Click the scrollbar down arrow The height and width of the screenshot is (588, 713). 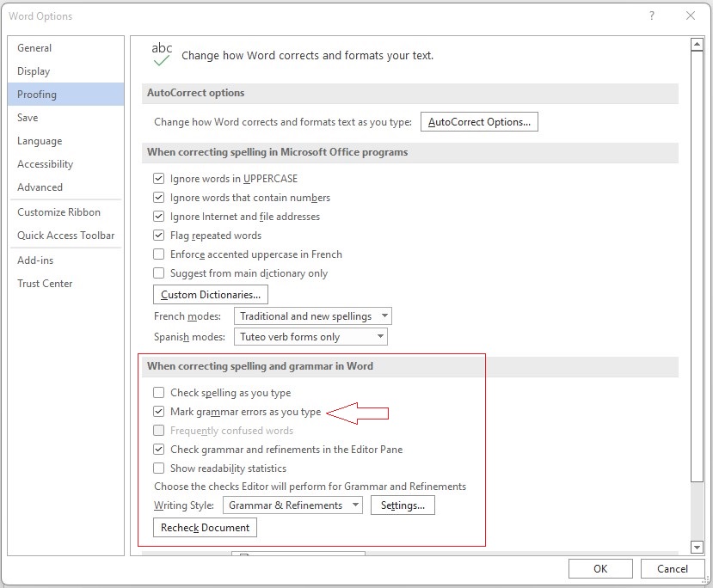(x=698, y=547)
